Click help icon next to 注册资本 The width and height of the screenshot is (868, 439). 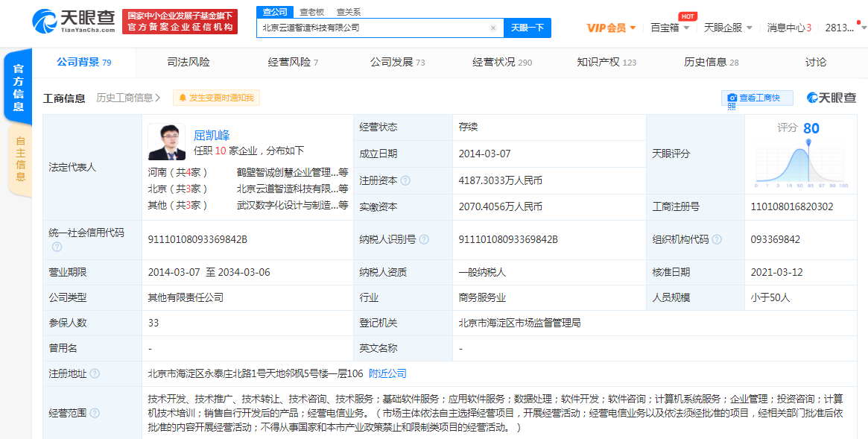pos(405,180)
